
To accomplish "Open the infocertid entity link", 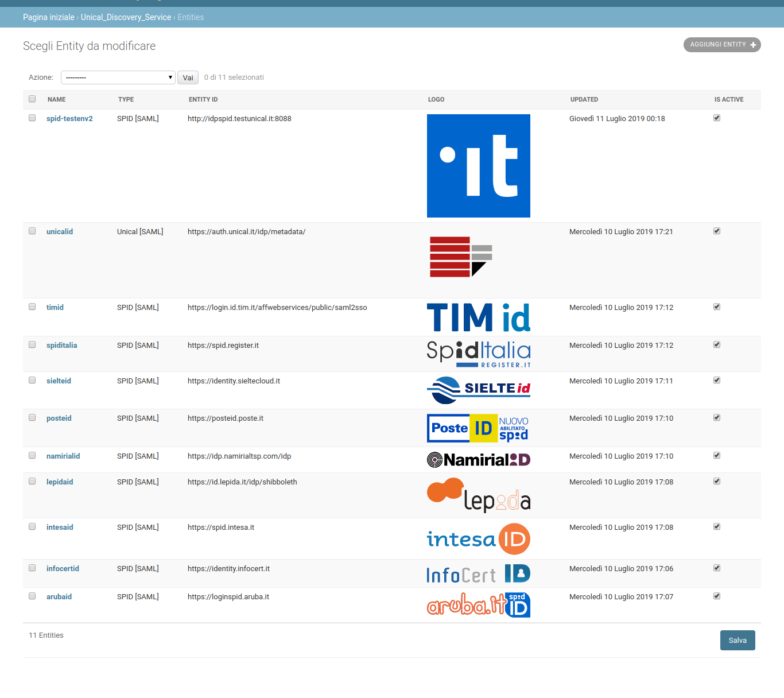I will click(x=63, y=569).
